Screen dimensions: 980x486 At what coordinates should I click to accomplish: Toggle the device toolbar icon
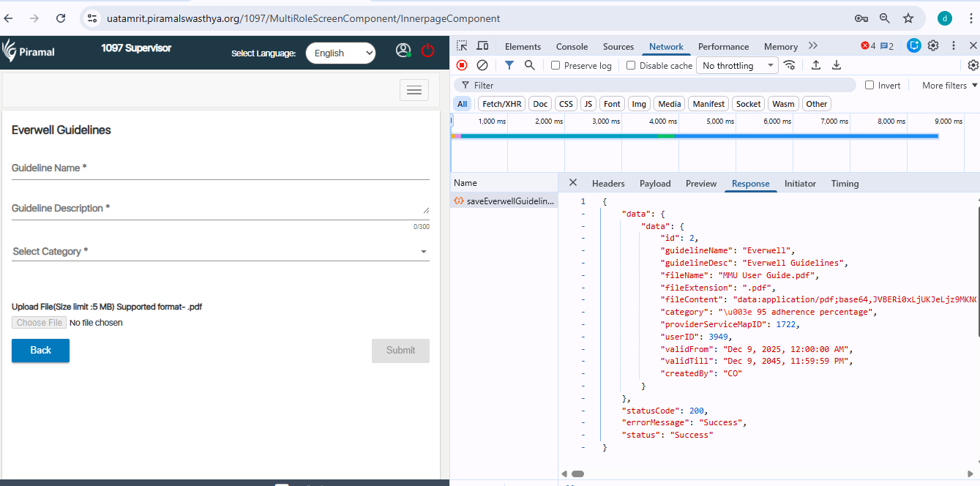(482, 46)
